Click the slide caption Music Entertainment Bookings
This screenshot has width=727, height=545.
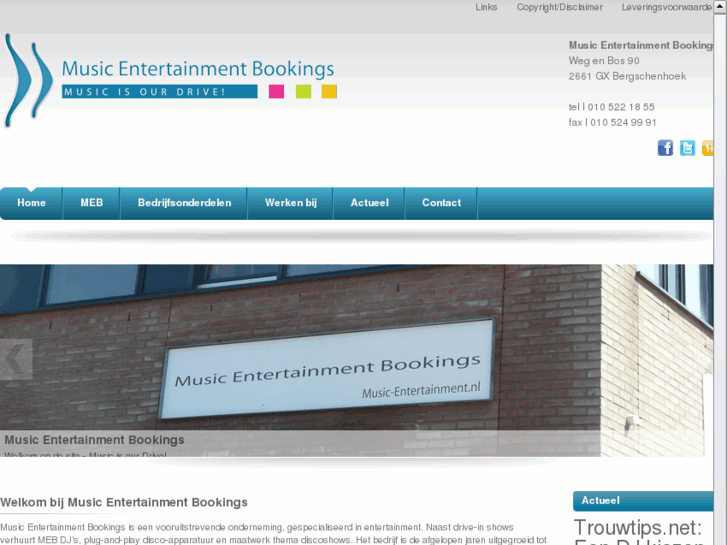tap(94, 440)
